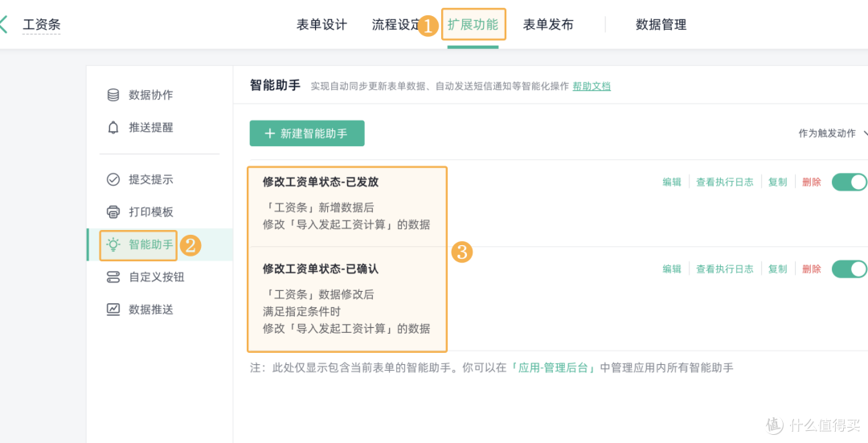868x443 pixels.
Task: Open the 帮助文档 link
Action: tap(592, 86)
